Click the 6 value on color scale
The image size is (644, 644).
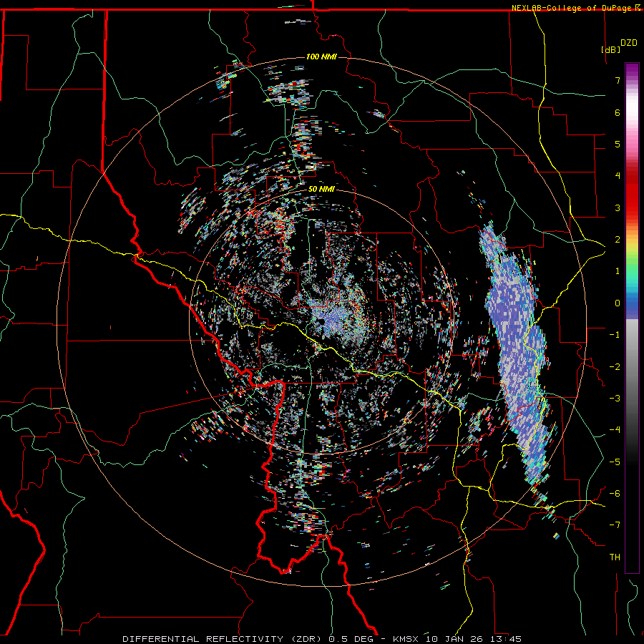coord(618,112)
